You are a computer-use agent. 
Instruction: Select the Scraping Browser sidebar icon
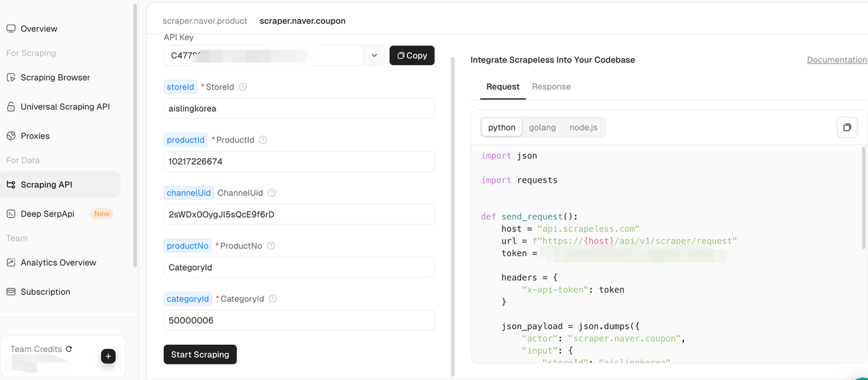coord(11,77)
